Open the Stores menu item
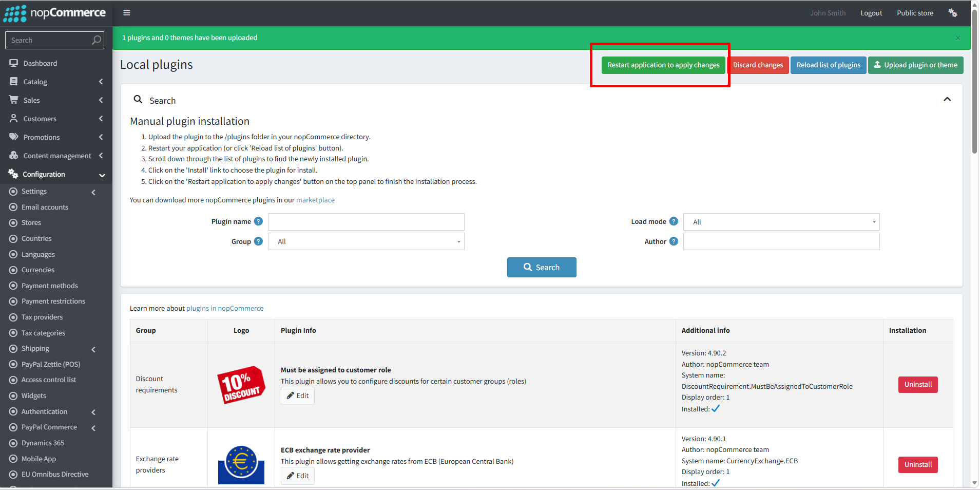 tap(31, 222)
